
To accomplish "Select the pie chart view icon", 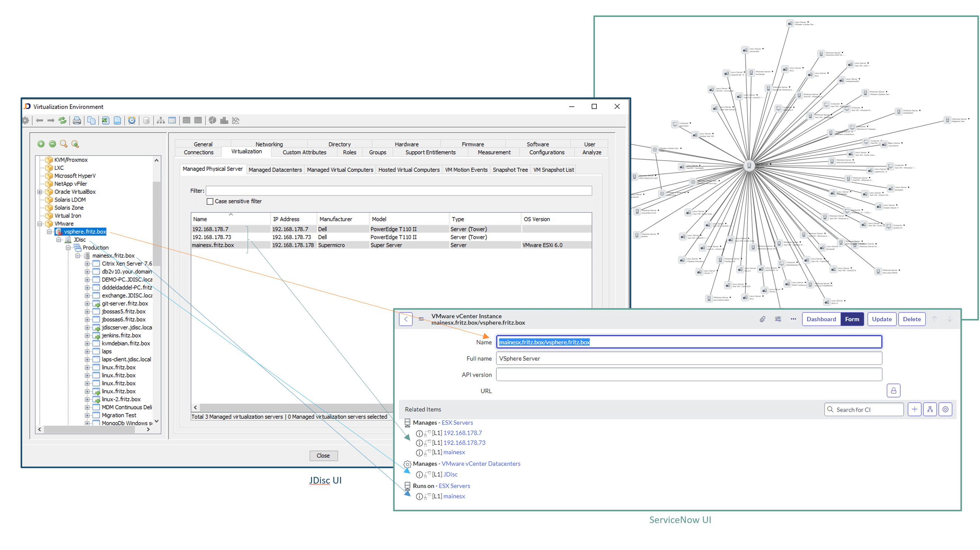I will pyautogui.click(x=212, y=120).
